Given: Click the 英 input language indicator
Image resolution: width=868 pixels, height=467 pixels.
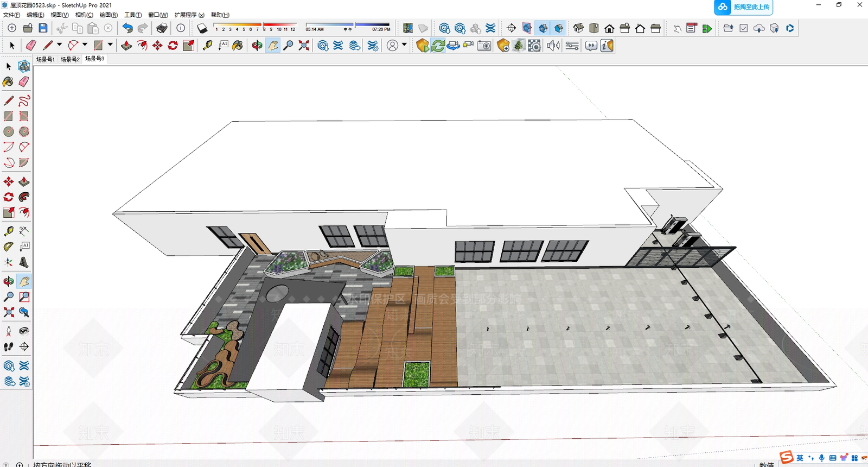Looking at the screenshot, I should (800, 458).
